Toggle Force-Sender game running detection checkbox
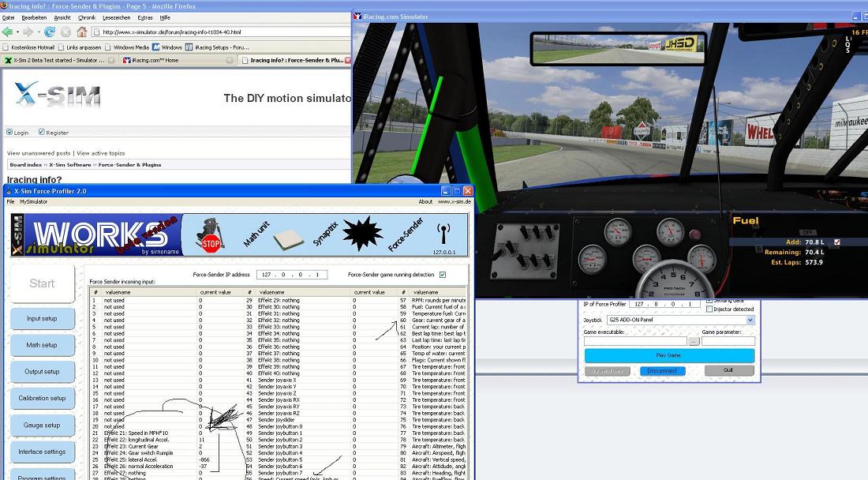The height and width of the screenshot is (480, 868). pos(443,275)
